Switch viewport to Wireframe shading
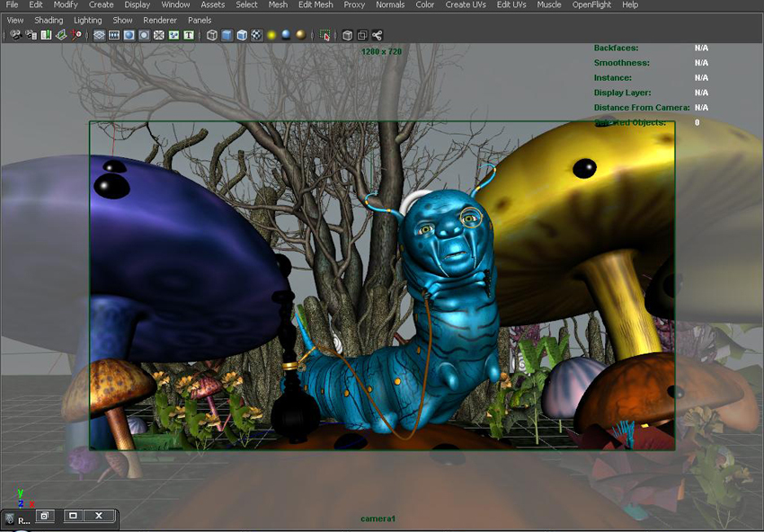The image size is (764, 532). [x=212, y=35]
